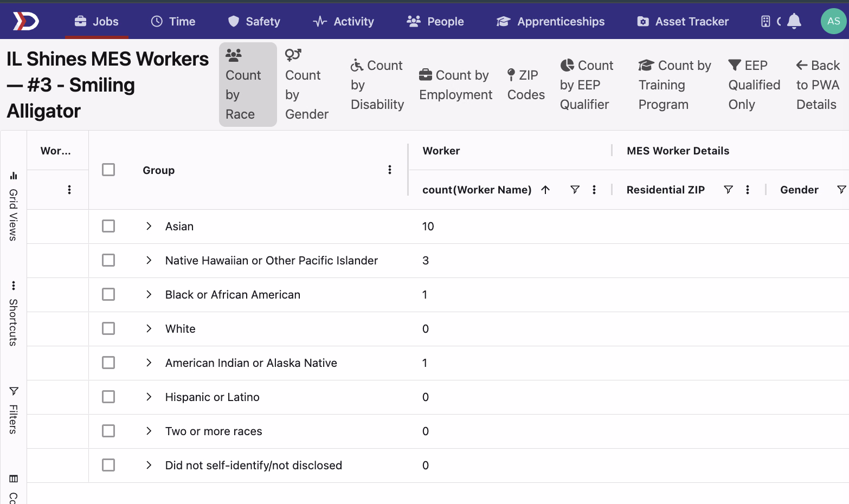Open the People tab
Viewport: 849px width, 504px height.
[435, 21]
